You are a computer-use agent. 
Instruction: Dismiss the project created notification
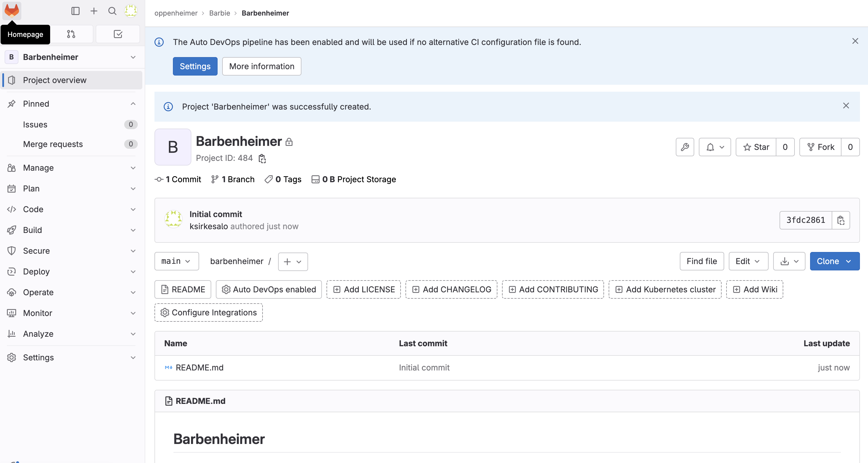tap(847, 106)
